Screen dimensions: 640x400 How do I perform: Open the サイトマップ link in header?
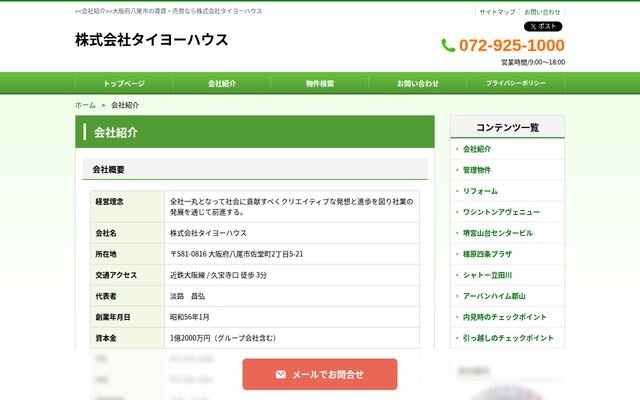(x=497, y=12)
